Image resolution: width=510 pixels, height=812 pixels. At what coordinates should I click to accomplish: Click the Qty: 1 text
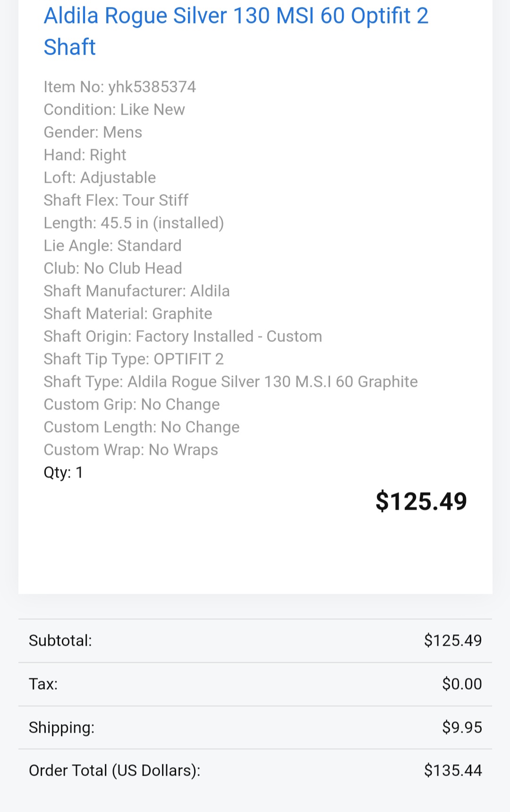(63, 472)
